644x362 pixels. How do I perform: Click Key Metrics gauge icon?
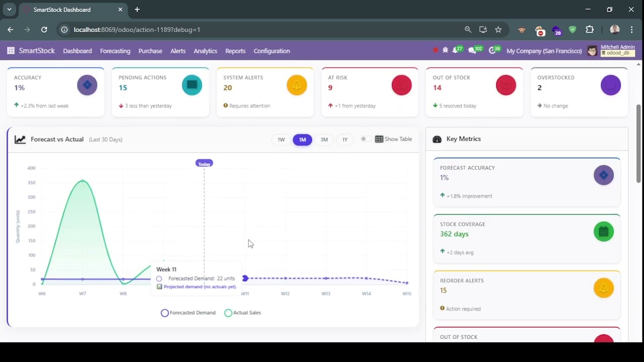point(437,139)
